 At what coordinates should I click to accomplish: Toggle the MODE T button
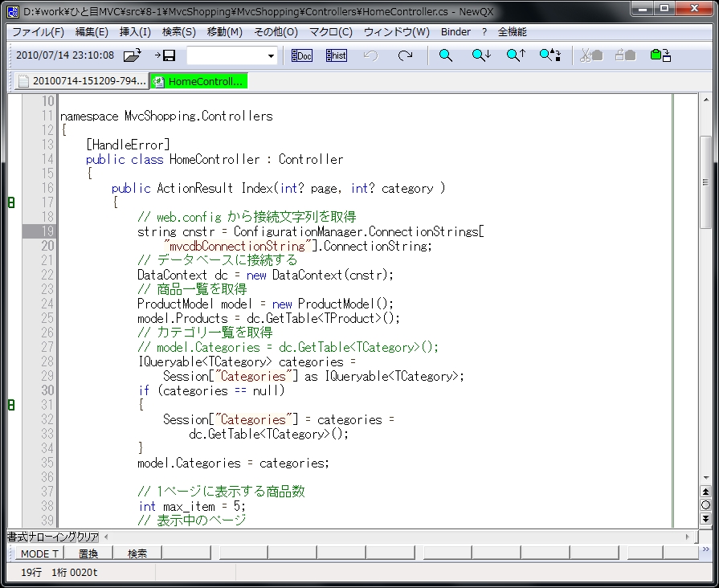coord(39,553)
